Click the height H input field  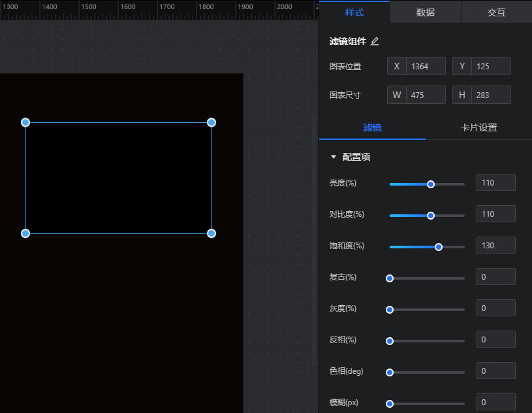pos(490,95)
